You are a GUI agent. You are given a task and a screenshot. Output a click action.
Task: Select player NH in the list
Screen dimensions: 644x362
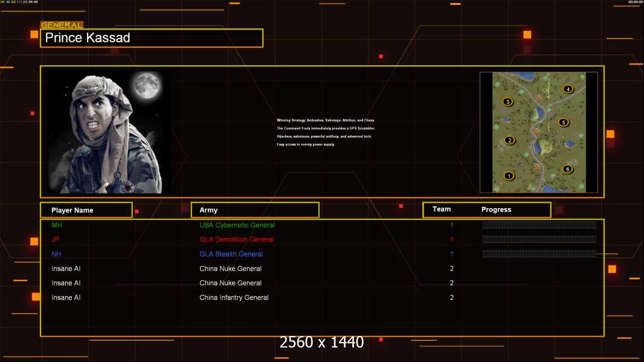click(x=56, y=254)
